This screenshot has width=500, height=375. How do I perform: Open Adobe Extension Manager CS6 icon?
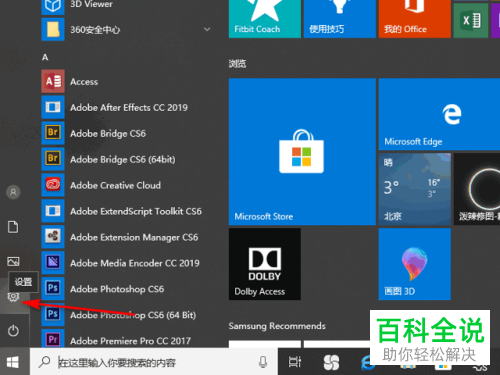tap(53, 237)
